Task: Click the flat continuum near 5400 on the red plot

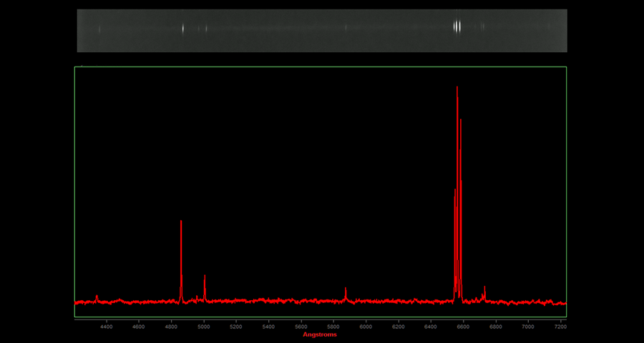Action: point(268,301)
